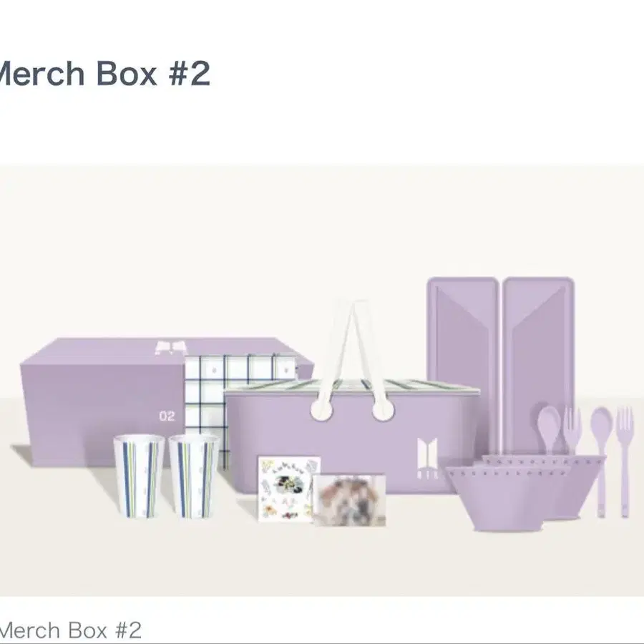644x644 pixels.
Task: Click the Merch Box #2 caption below image
Action: (71, 630)
